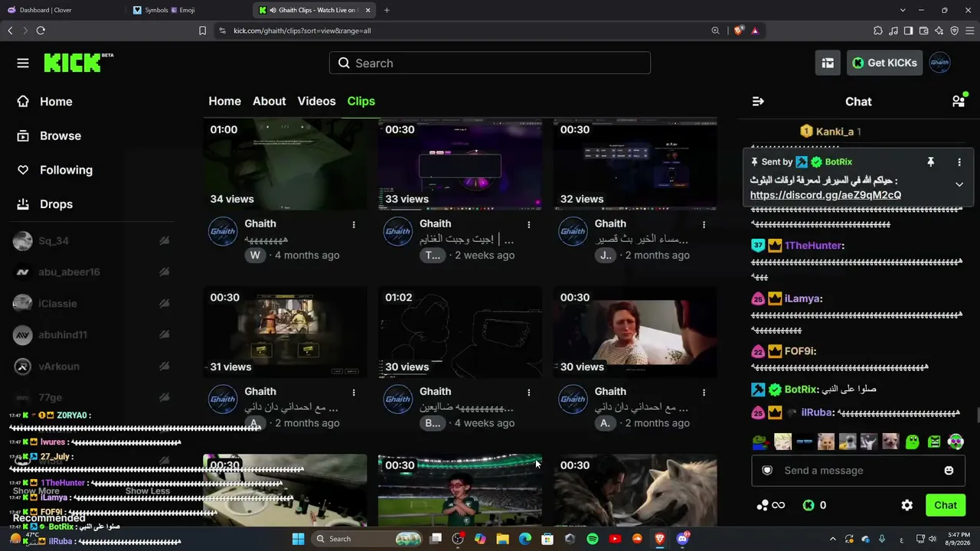Screen dimensions: 980x551
Task: Reload the page in the browser
Action: coord(41,31)
